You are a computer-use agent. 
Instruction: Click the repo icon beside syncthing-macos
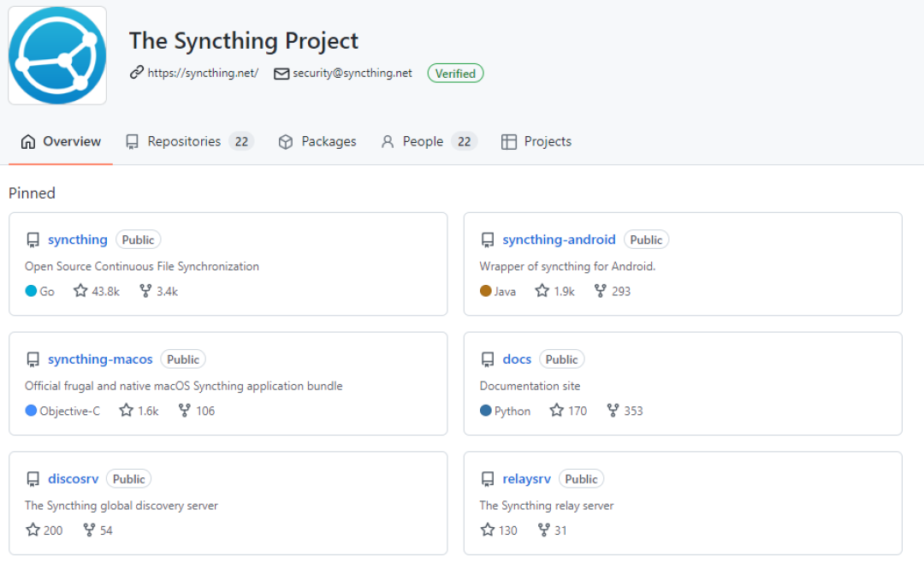pyautogui.click(x=33, y=359)
